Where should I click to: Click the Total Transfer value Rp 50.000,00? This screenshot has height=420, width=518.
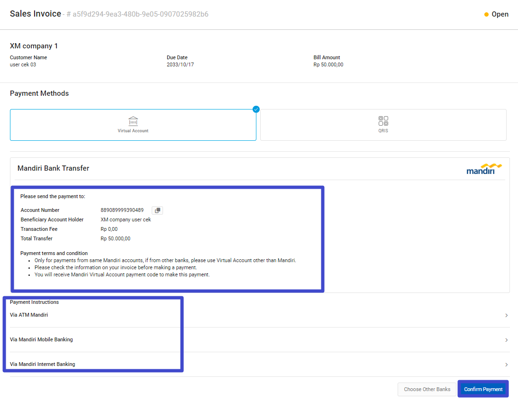pyautogui.click(x=115, y=238)
